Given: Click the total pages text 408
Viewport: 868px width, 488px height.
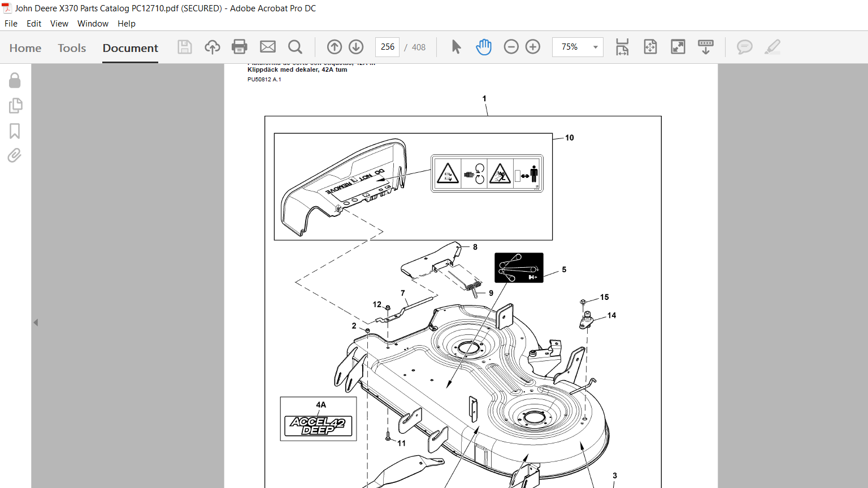Looking at the screenshot, I should pos(419,47).
